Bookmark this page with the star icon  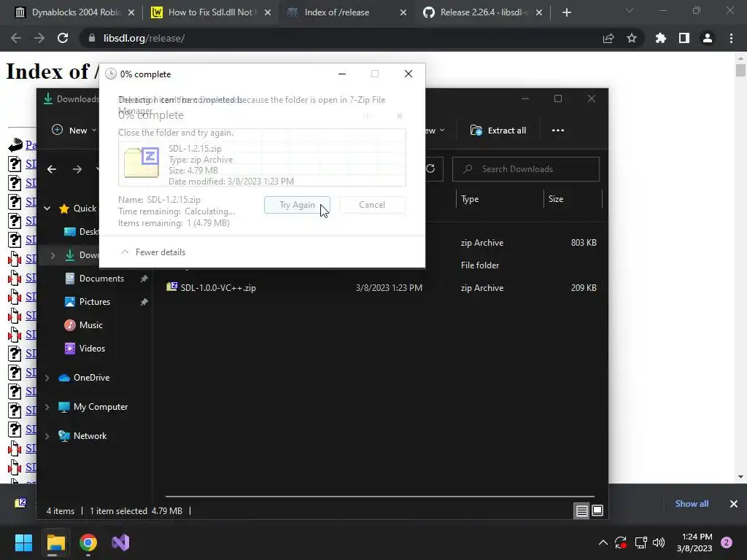pyautogui.click(x=632, y=38)
